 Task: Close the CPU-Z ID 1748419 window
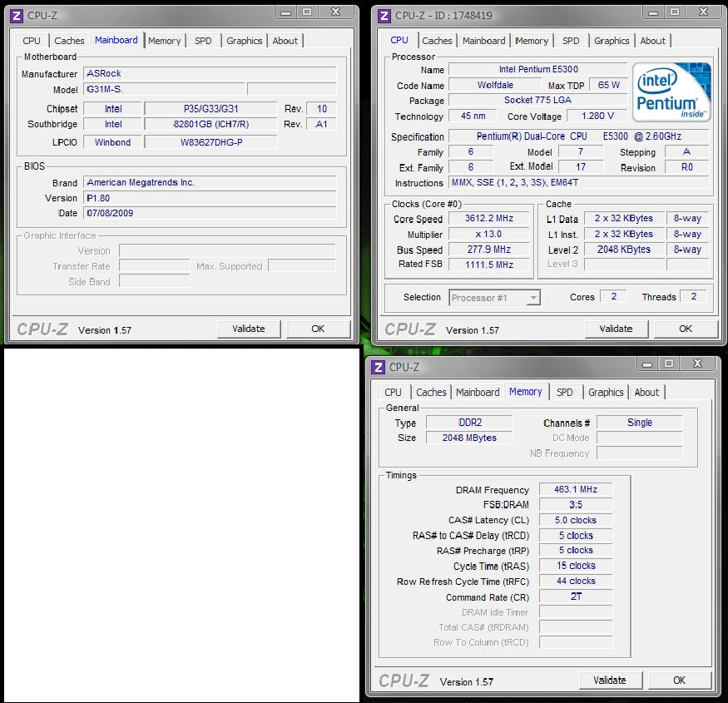click(x=703, y=12)
